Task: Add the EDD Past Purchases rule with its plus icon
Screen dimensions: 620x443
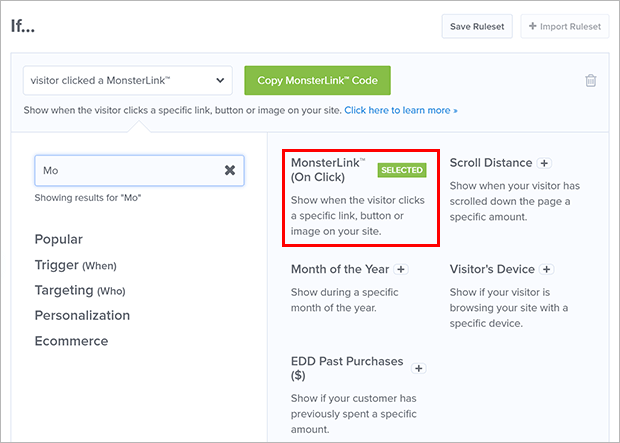Action: pos(419,369)
